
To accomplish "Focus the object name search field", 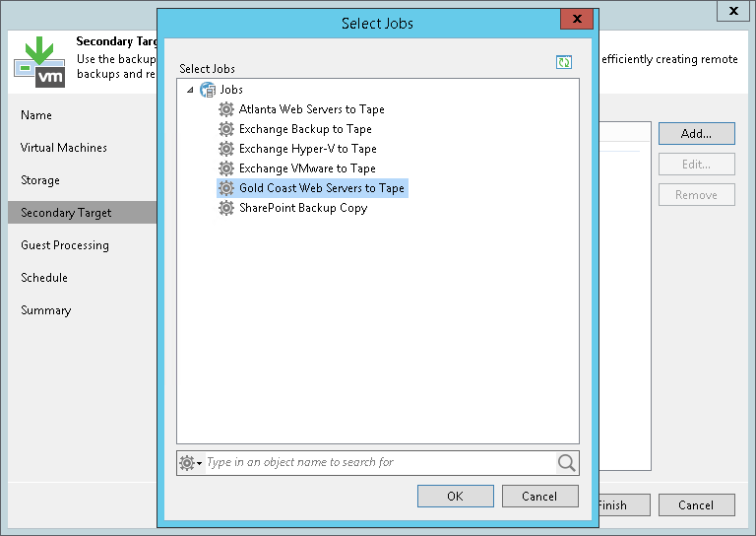I will 379,463.
